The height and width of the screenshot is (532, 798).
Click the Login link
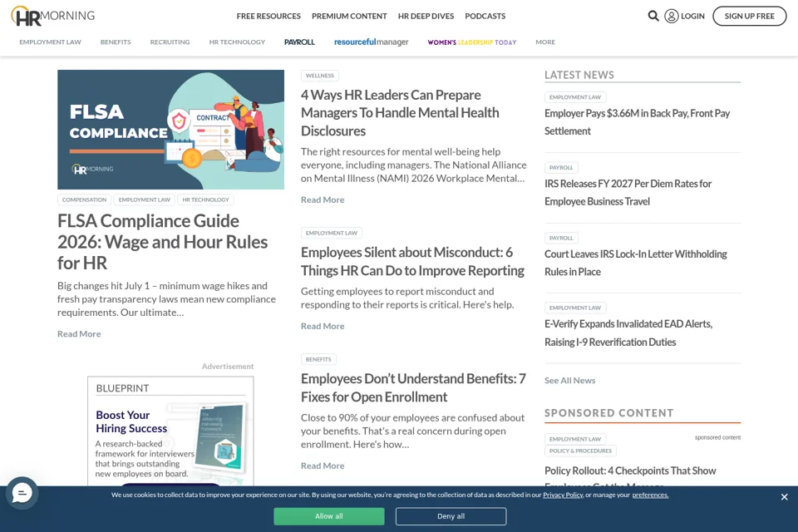[x=692, y=17]
